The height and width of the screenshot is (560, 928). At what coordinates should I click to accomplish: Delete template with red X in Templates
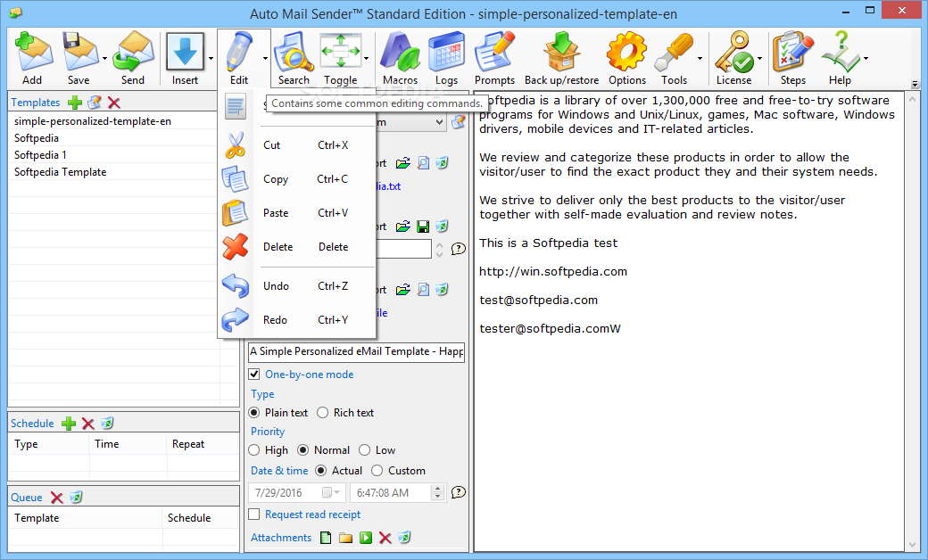(114, 103)
